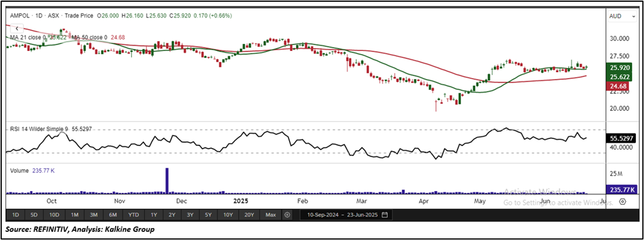This screenshot has height=240, width=644.
Task: Click the green 25.622 MA value tag
Action: 618,77
